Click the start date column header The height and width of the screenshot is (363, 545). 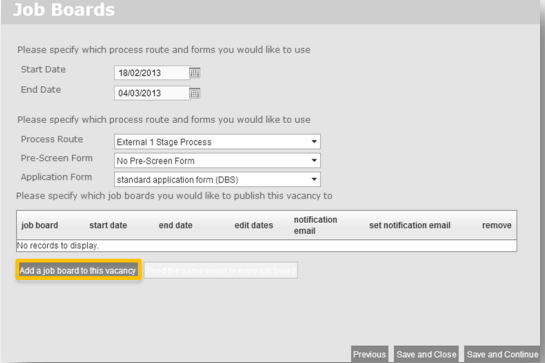click(x=108, y=225)
